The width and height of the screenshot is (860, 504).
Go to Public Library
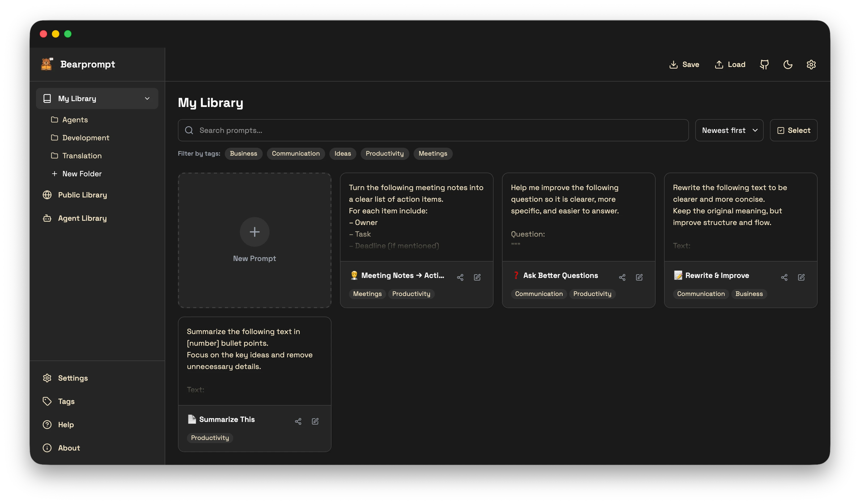(x=82, y=195)
